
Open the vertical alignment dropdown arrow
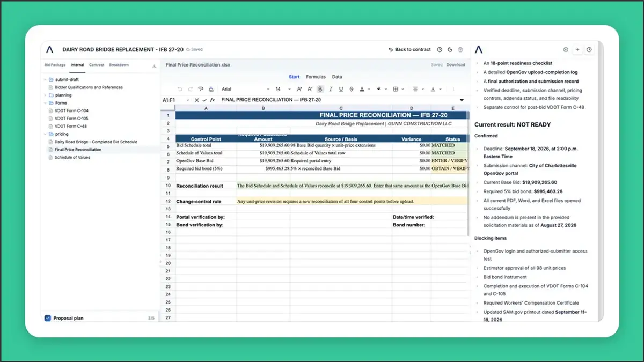pyautogui.click(x=440, y=89)
